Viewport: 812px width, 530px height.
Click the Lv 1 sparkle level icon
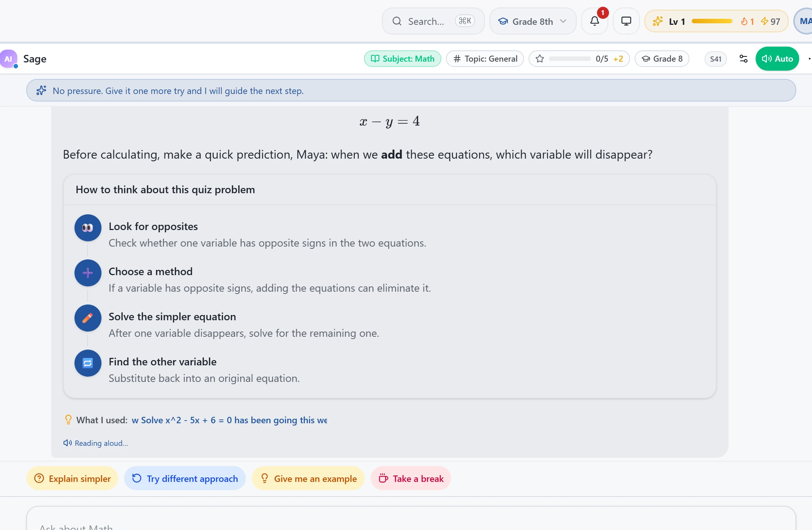[657, 21]
